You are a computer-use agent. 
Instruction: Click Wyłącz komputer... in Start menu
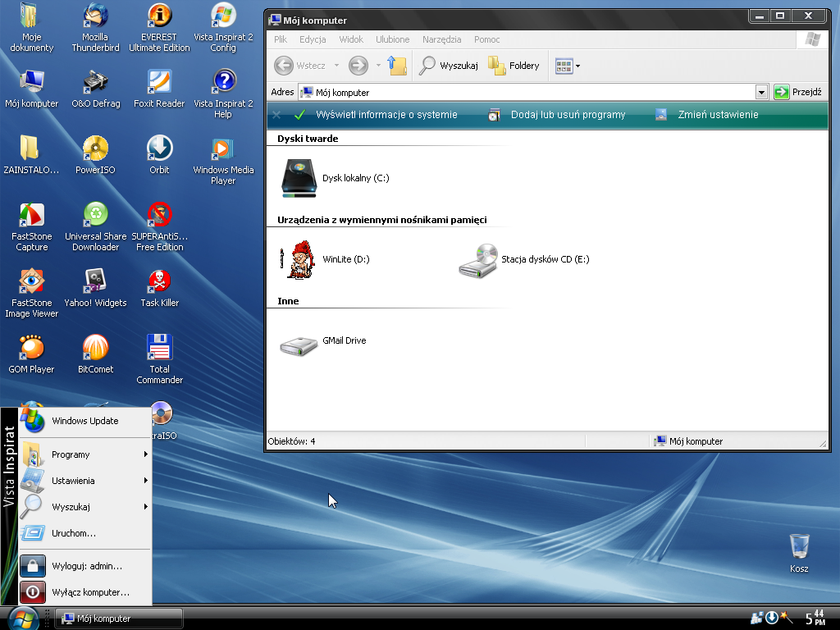click(85, 592)
